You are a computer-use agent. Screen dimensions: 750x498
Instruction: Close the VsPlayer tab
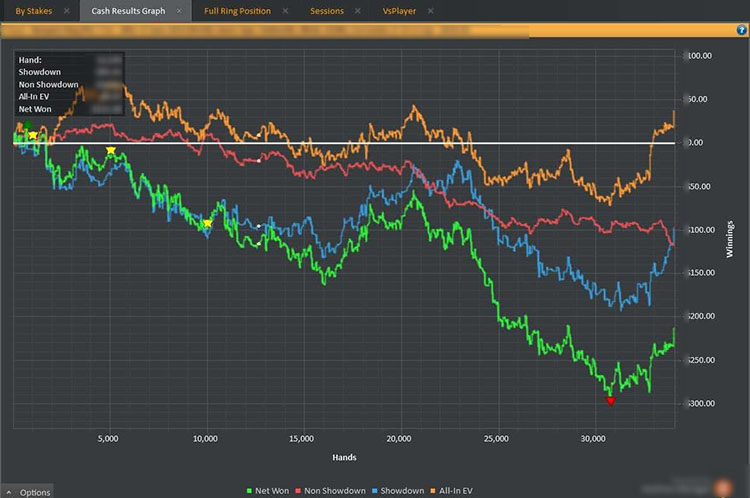[432, 11]
